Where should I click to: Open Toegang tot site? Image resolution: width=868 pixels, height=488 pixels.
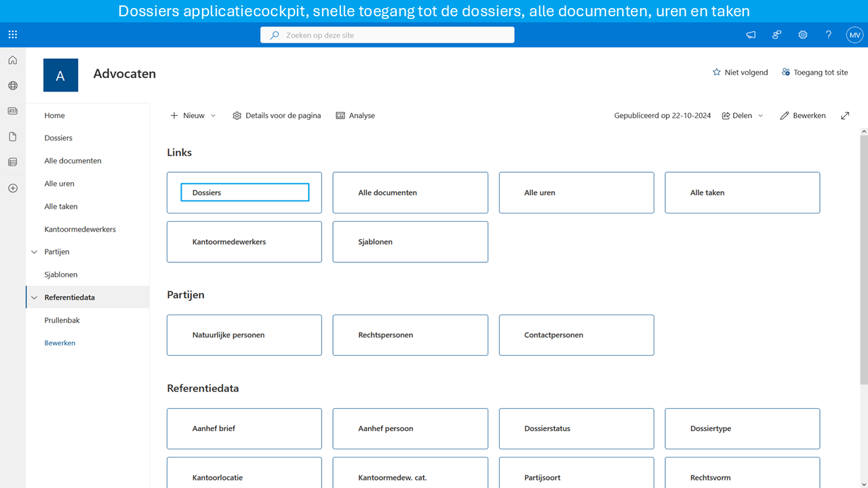tap(814, 73)
